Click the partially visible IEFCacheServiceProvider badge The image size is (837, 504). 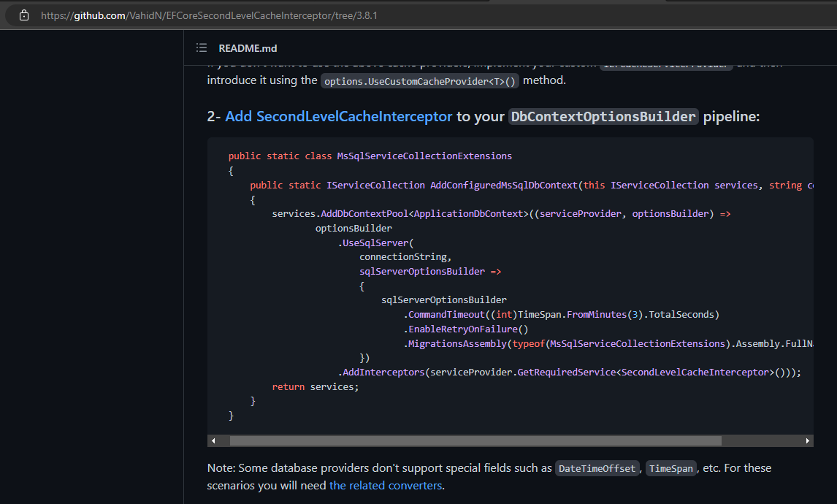pyautogui.click(x=665, y=64)
